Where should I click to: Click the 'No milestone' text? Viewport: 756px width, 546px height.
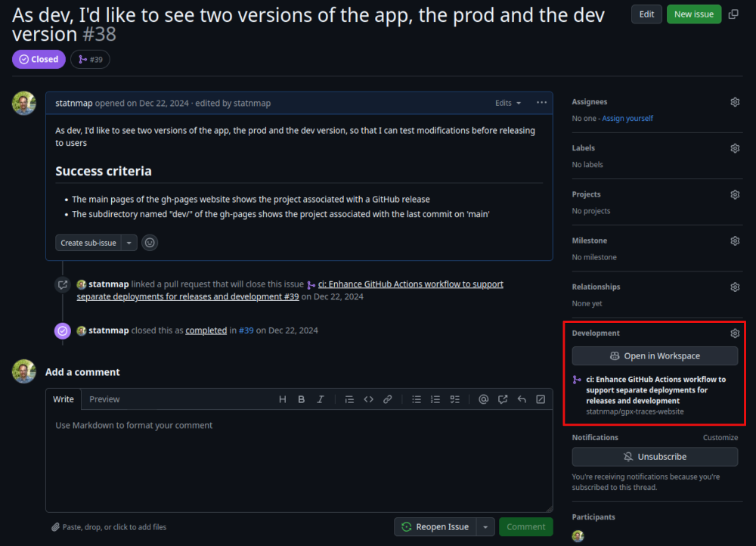[x=594, y=257]
